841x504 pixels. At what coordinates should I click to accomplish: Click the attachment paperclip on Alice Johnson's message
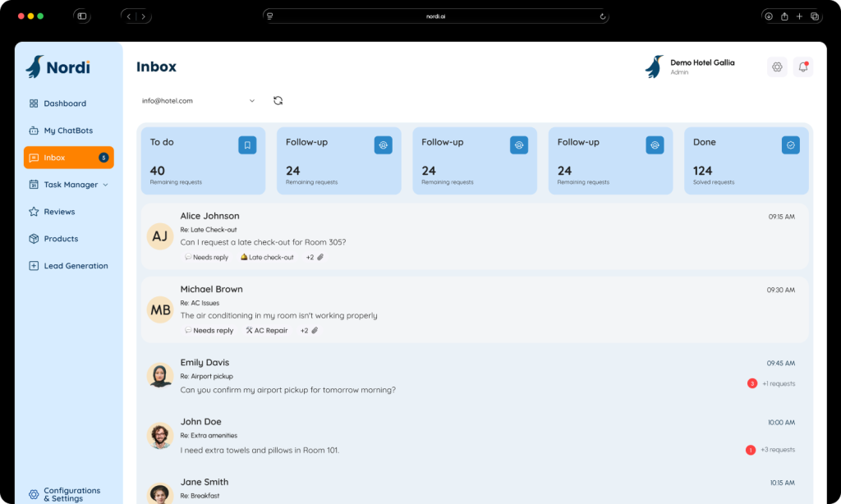point(320,258)
